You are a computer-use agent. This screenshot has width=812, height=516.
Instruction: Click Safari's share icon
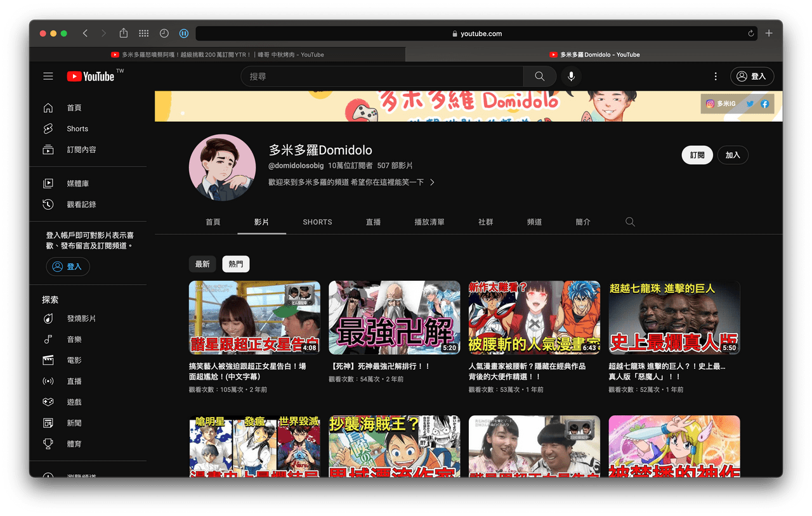point(124,33)
